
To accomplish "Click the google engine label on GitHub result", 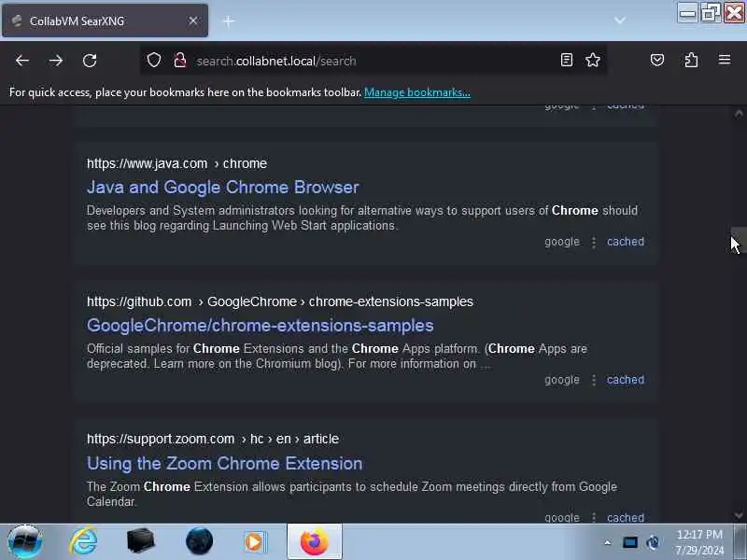I will pyautogui.click(x=562, y=380).
